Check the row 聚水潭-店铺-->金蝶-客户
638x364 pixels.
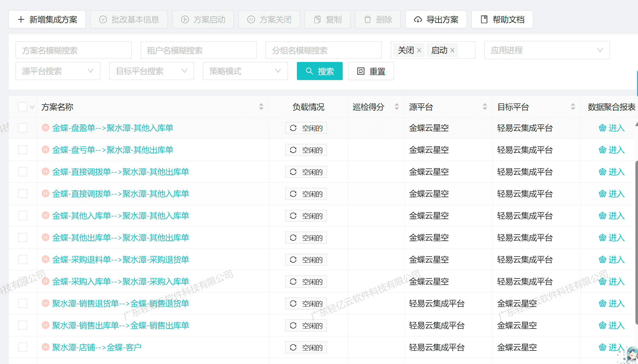(x=23, y=347)
